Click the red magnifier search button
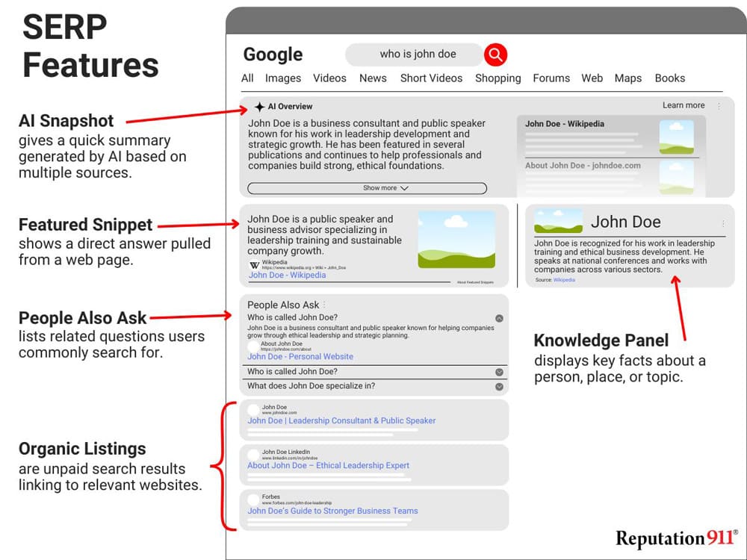Viewport: 747px width, 560px height. click(495, 55)
